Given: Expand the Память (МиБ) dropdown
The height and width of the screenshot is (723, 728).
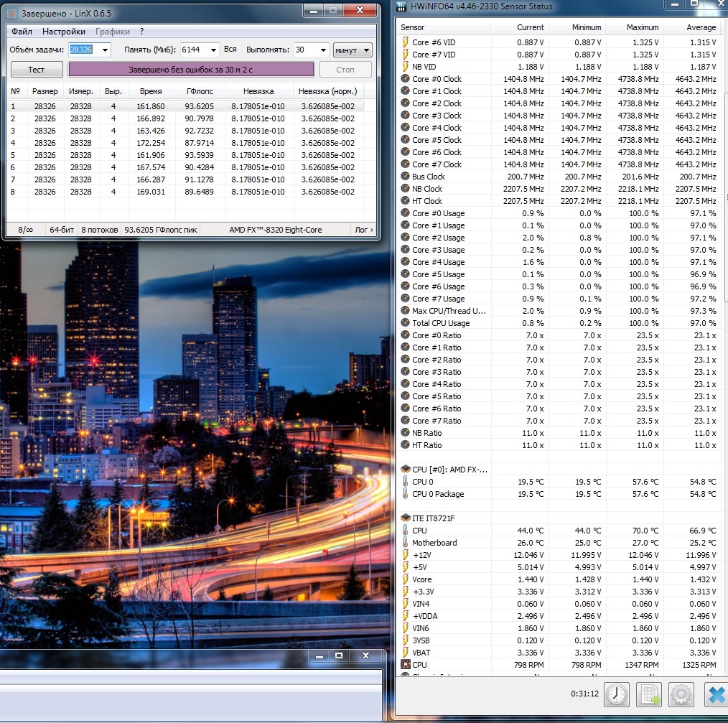Looking at the screenshot, I should [213, 50].
